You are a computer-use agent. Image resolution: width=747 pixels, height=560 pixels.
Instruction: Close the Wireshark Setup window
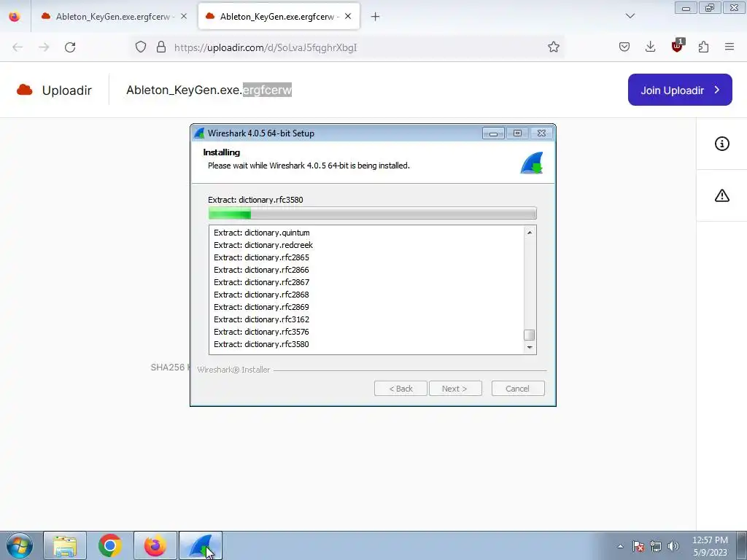(x=541, y=133)
